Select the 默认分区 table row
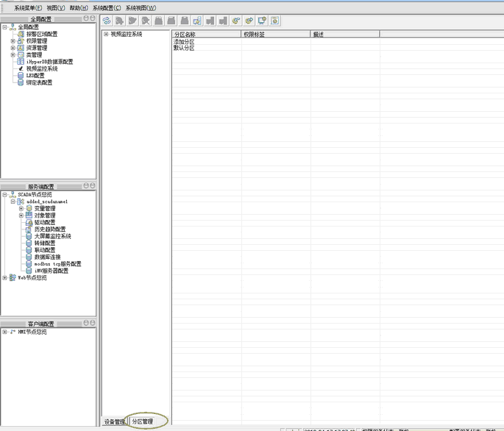Image resolution: width=504 pixels, height=431 pixels. click(338, 49)
